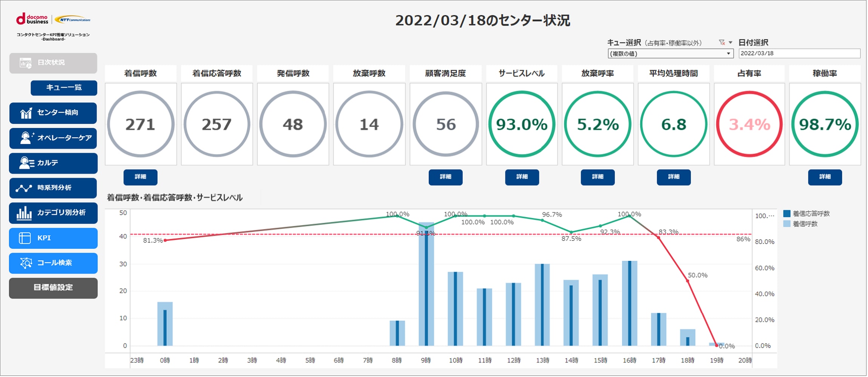Click 詳細 button under 着信呼数

tap(140, 177)
